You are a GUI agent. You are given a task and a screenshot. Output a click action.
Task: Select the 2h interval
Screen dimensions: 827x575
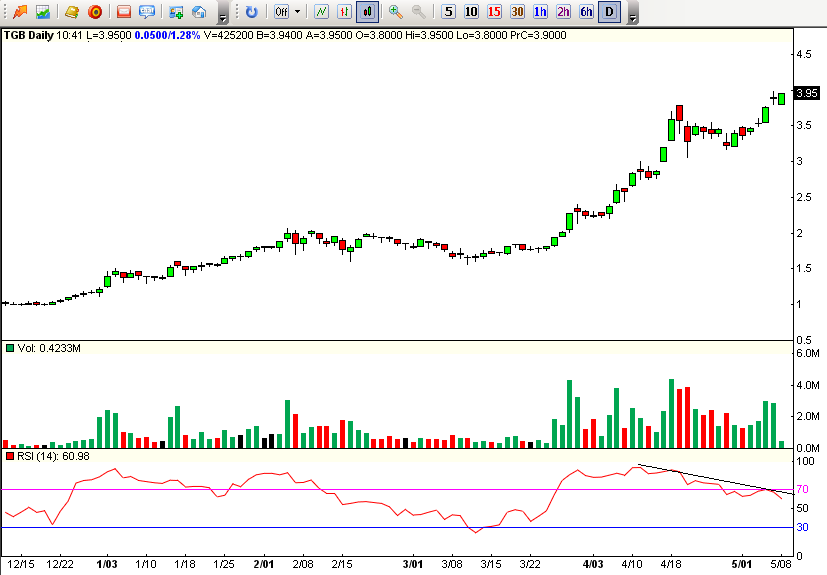(x=563, y=12)
